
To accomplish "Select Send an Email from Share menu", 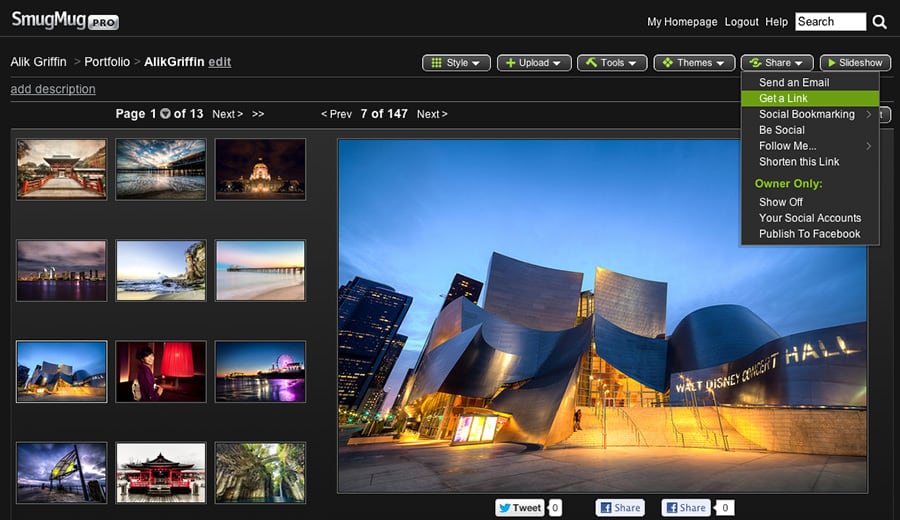I will point(810,83).
